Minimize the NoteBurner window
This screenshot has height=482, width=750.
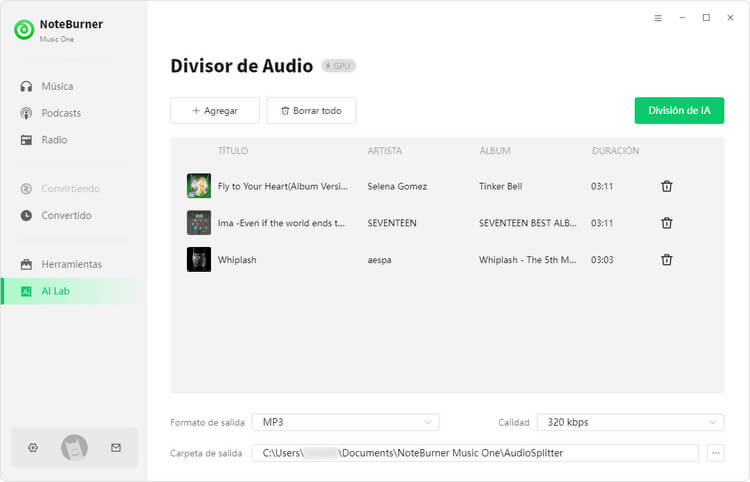point(682,18)
